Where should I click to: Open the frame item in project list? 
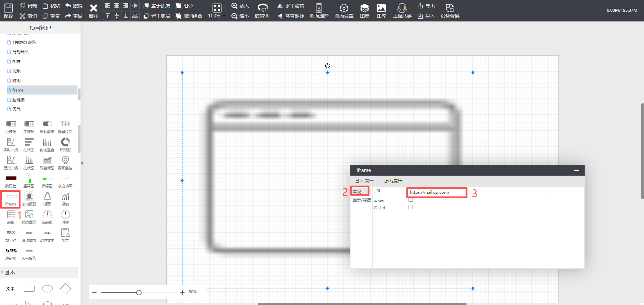(x=18, y=90)
